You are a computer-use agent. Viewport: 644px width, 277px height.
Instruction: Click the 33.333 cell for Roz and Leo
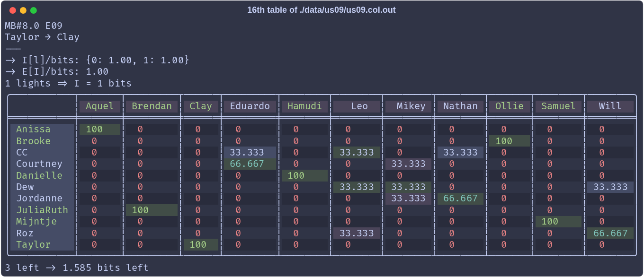pyautogui.click(x=357, y=233)
